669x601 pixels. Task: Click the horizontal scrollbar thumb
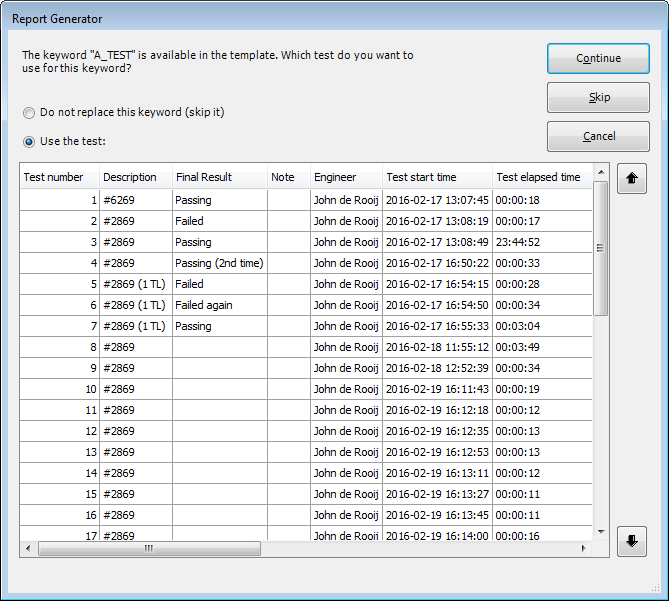(149, 549)
